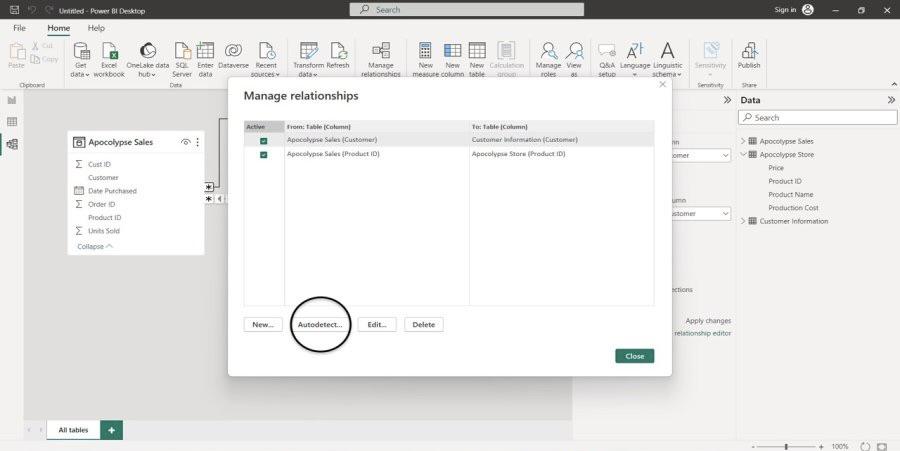Collapse the ribbon with the chevron
The width and height of the screenshot is (900, 451).
click(x=894, y=84)
